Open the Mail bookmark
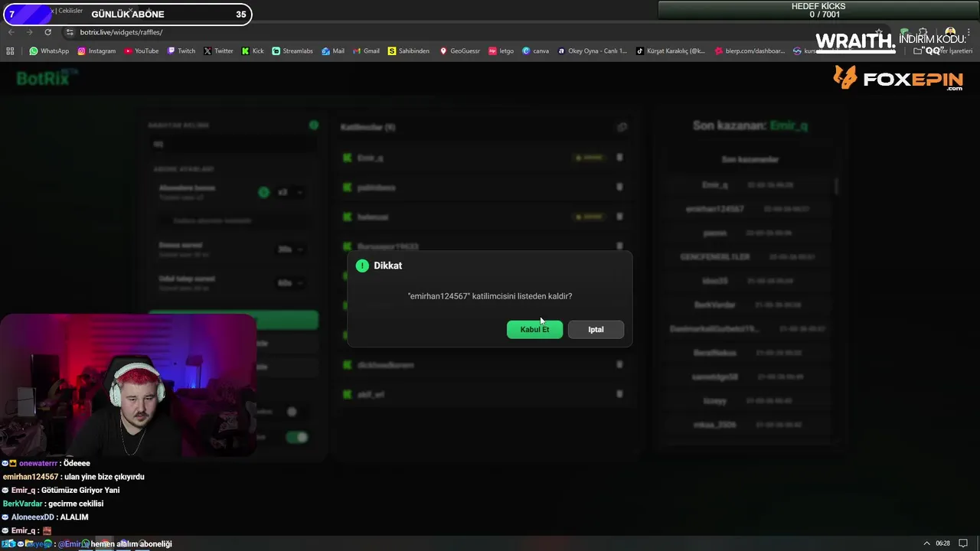Viewport: 980px width, 551px height. 333,51
